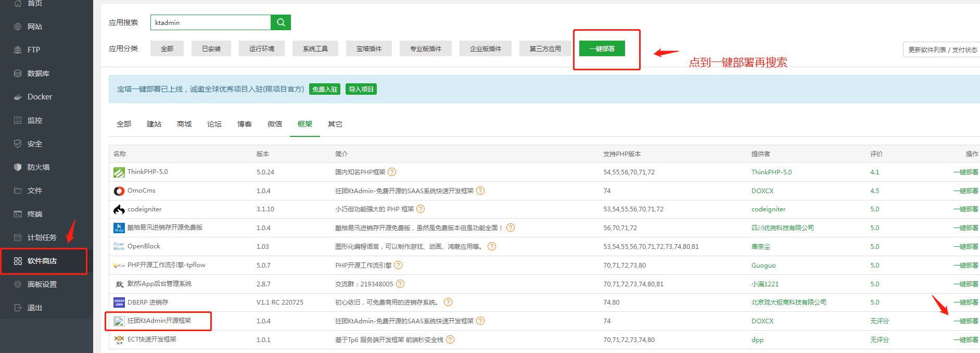The width and height of the screenshot is (980, 353).
Task: Select the 运行环境 category filter
Action: pos(262,48)
